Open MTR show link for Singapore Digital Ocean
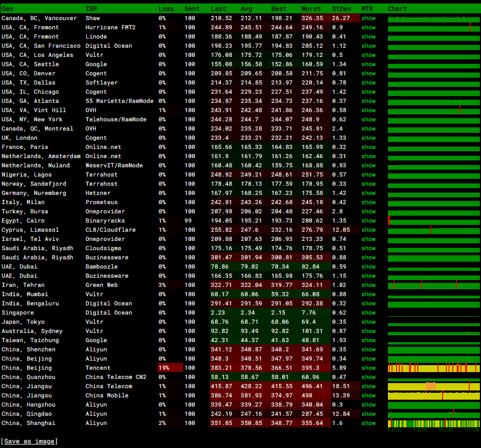This screenshot has height=448, width=481. click(368, 313)
